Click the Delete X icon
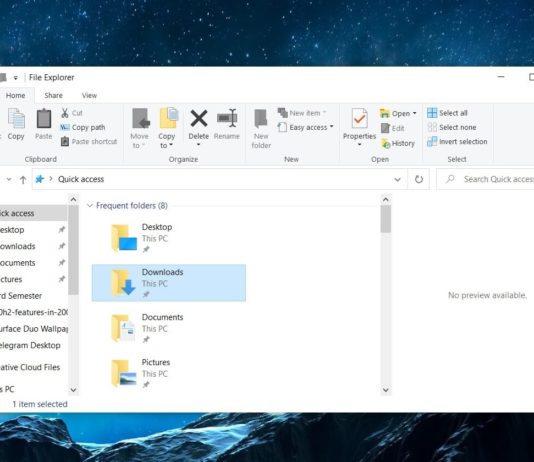534x462 pixels. 199,118
